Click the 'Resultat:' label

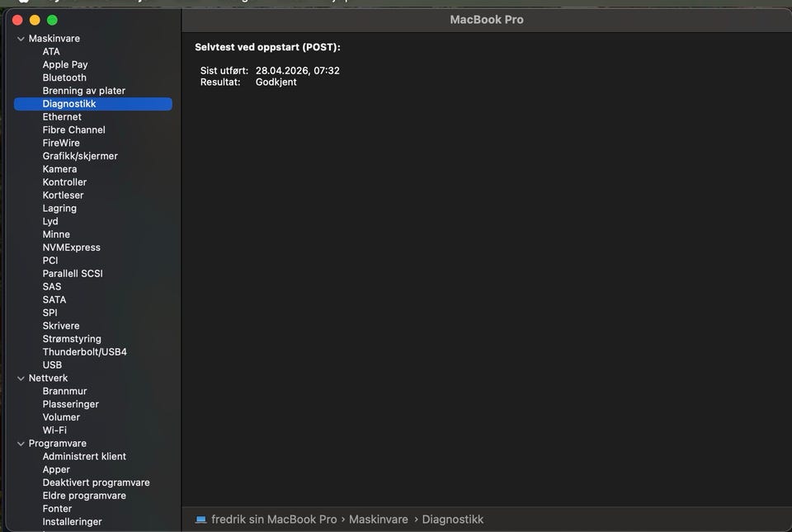tap(220, 82)
